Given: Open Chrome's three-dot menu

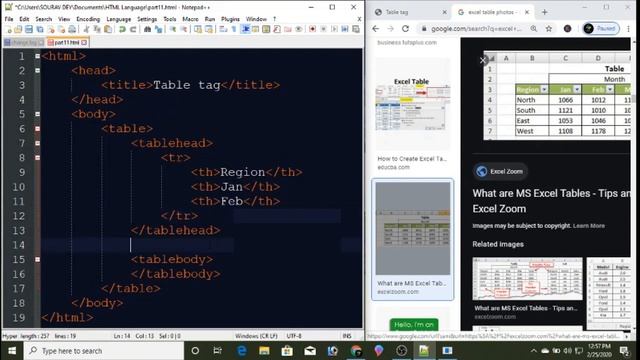Looking at the screenshot, I should (x=628, y=29).
